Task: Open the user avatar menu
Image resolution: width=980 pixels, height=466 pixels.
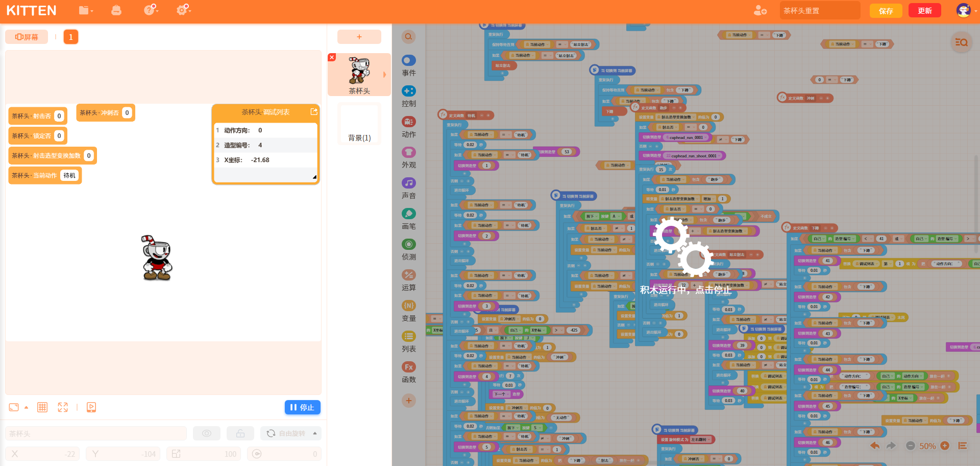Action: click(x=964, y=10)
